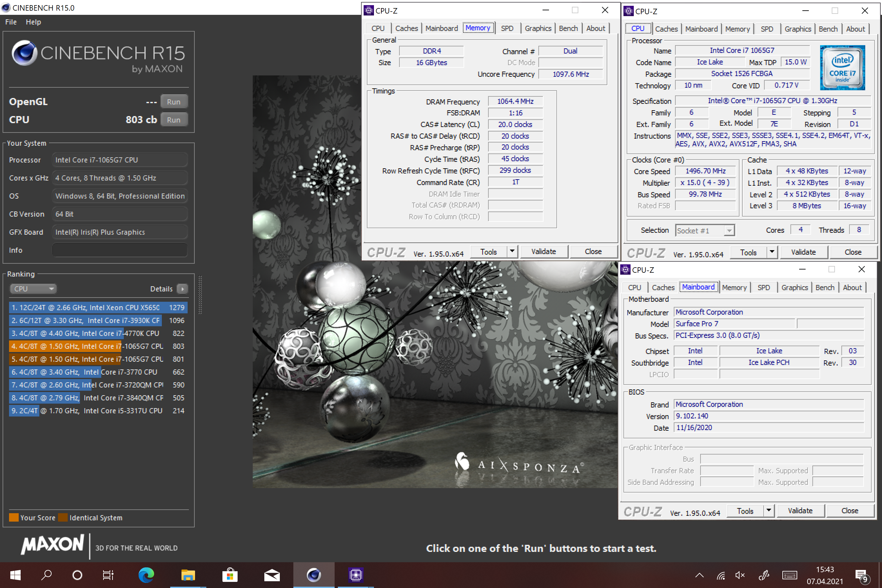882x588 pixels.
Task: Open About tab in CPU-tab CPU-Z window
Action: (855, 29)
